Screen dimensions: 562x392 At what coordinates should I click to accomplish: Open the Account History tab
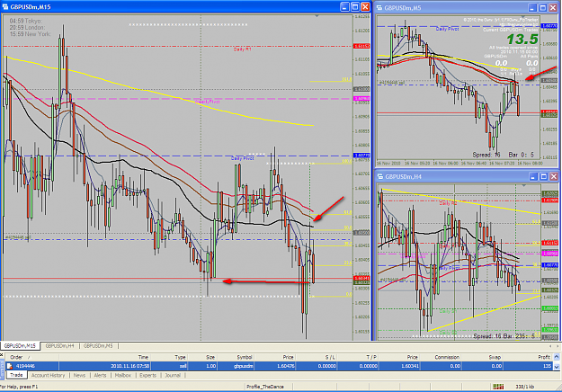(48, 376)
